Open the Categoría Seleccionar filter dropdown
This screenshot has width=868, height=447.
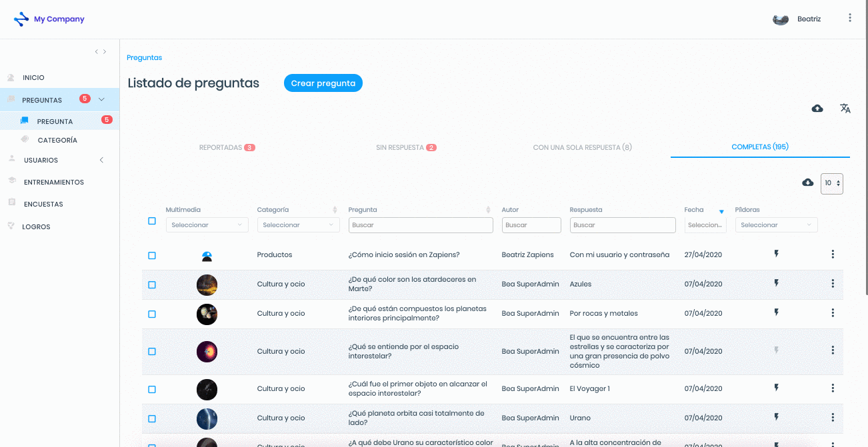(x=298, y=225)
